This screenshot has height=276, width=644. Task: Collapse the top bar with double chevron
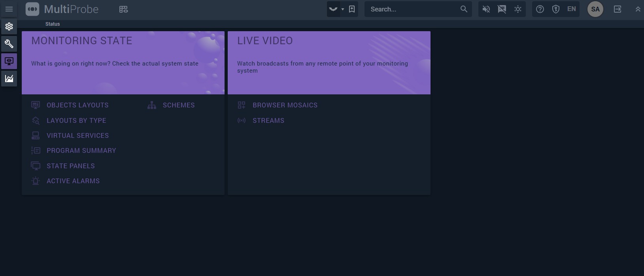coord(637,9)
